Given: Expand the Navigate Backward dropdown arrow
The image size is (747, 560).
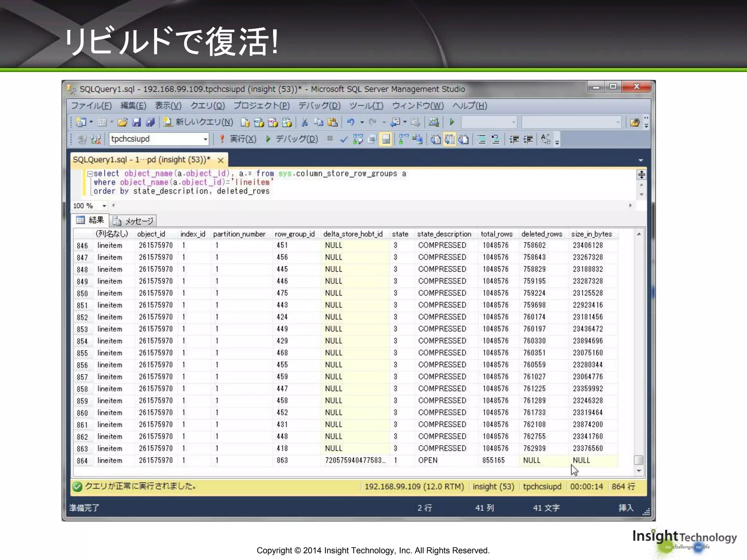Looking at the screenshot, I should pyautogui.click(x=405, y=122).
